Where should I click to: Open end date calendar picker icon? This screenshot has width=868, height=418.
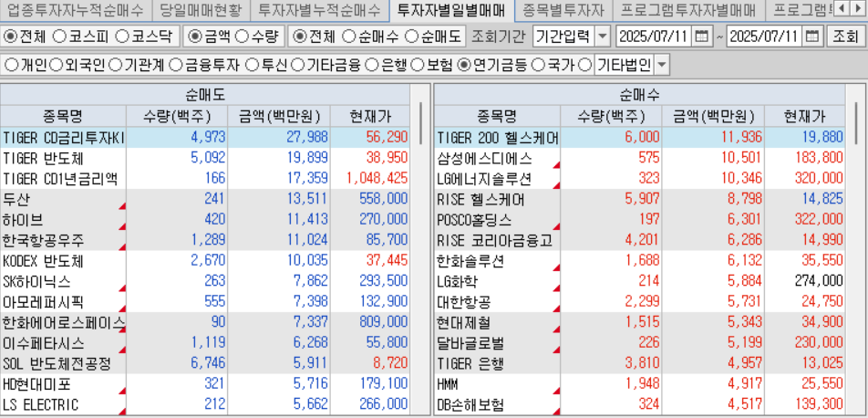[812, 37]
